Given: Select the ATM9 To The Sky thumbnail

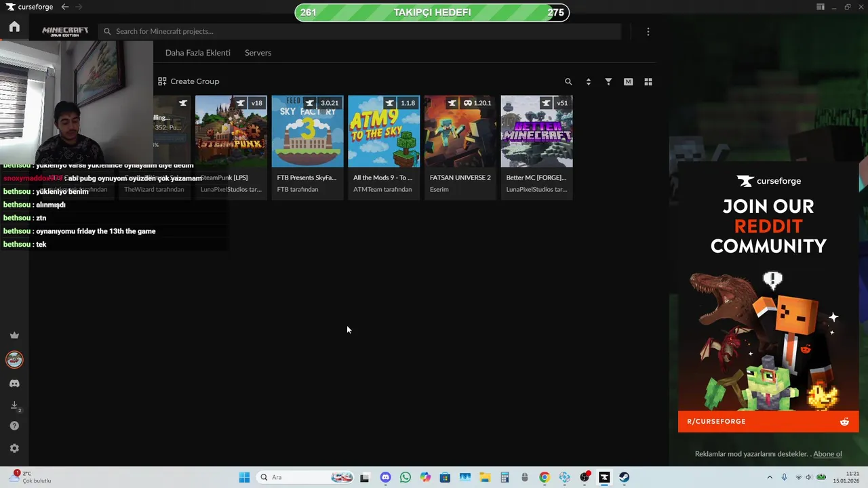Looking at the screenshot, I should click(384, 131).
